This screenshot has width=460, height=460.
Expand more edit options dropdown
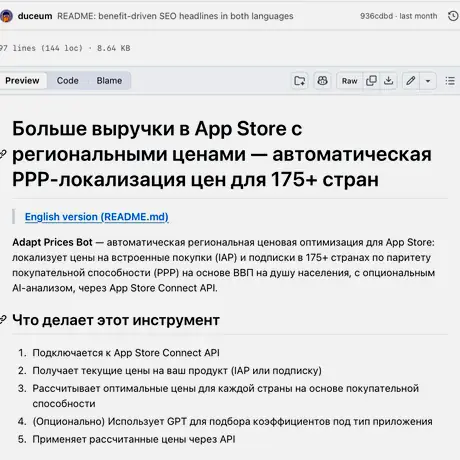coord(428,81)
